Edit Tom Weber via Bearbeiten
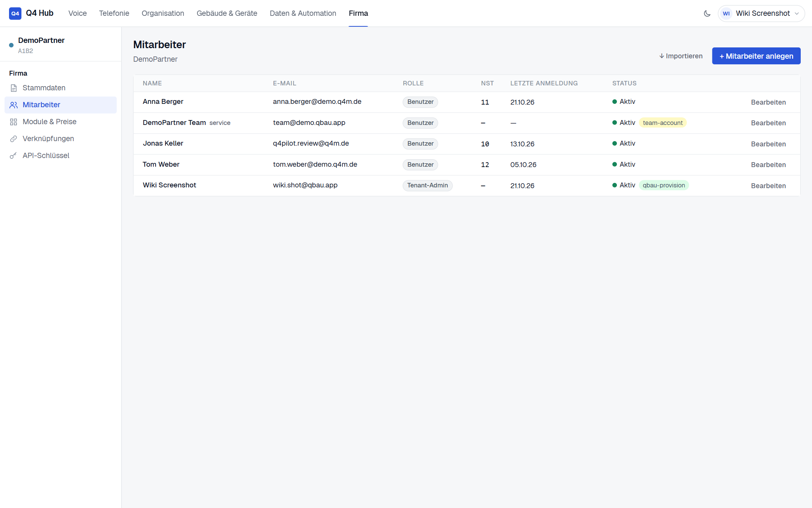812x508 pixels. click(x=768, y=165)
